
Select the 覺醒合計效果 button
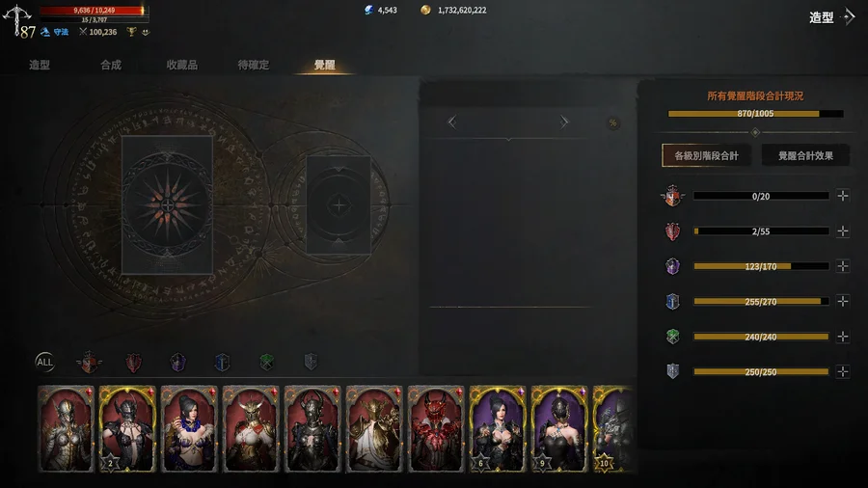pyautogui.click(x=805, y=155)
